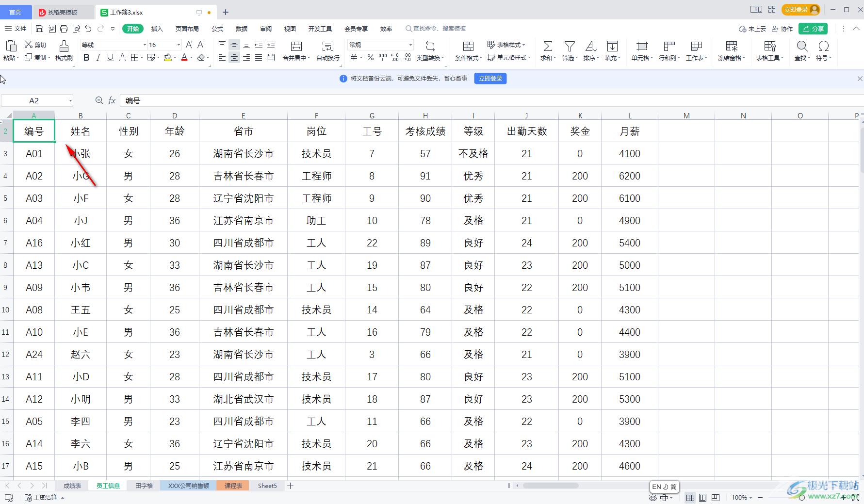Open Print Preview icon
This screenshot has width=864, height=504.
coord(76,29)
